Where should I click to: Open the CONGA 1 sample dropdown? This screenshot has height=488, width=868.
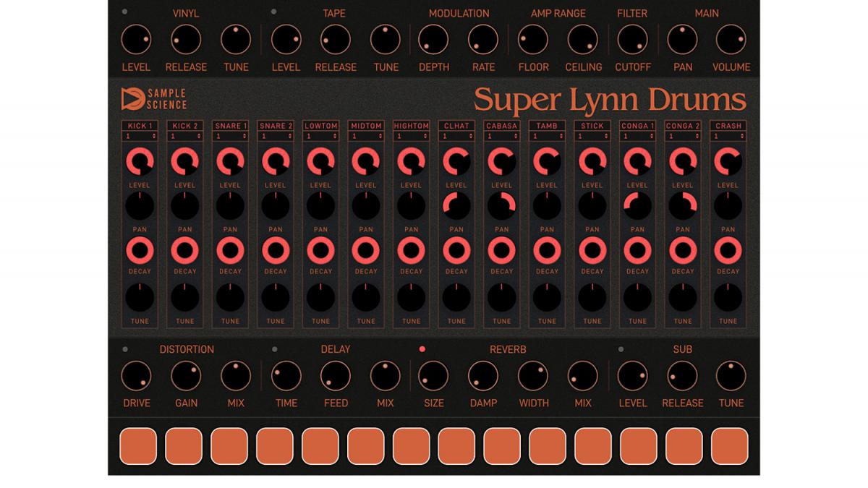[x=637, y=136]
